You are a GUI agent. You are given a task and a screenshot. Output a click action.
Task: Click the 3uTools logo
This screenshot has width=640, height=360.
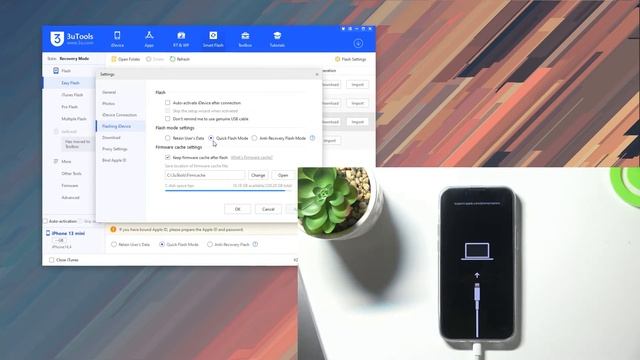coord(72,38)
